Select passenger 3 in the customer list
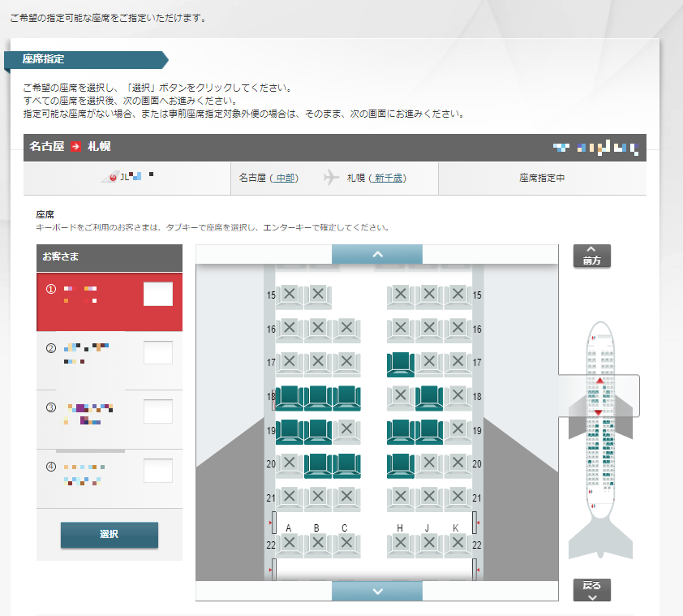 pyautogui.click(x=110, y=412)
